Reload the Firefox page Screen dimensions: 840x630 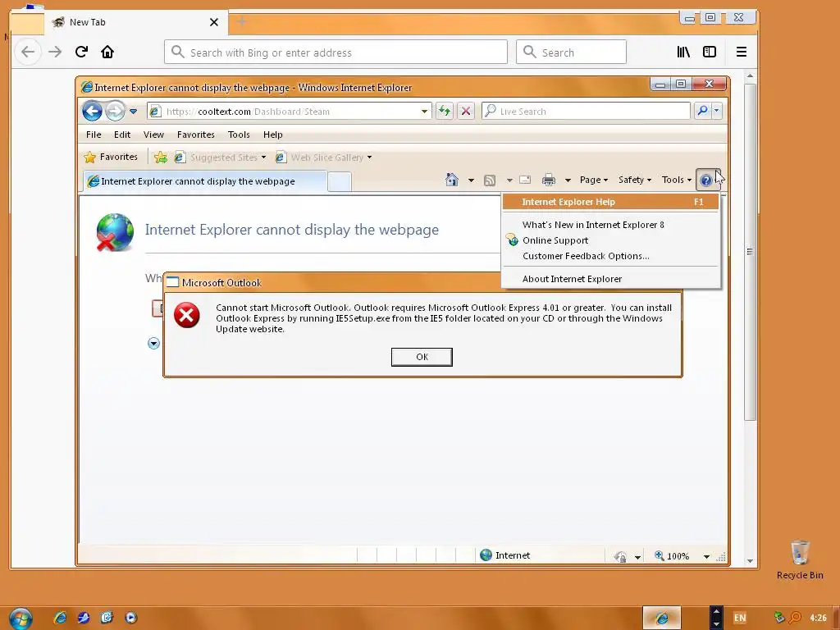pyautogui.click(x=81, y=52)
